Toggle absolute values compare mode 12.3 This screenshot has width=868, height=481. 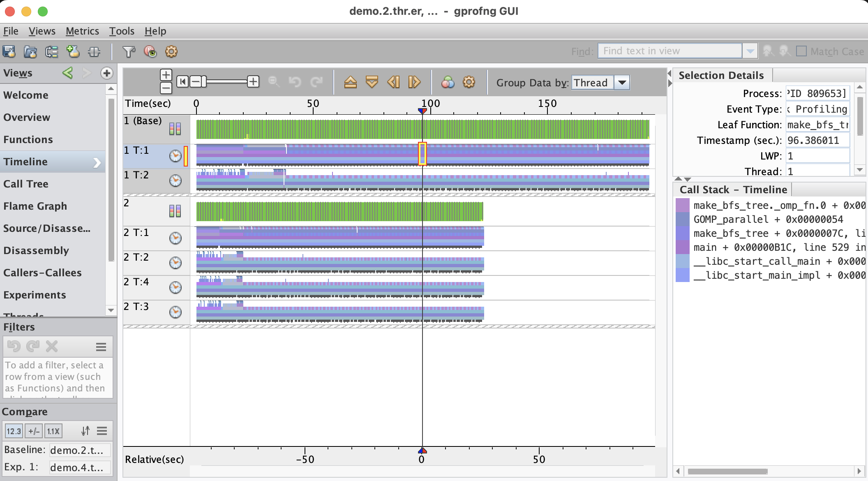(x=14, y=431)
